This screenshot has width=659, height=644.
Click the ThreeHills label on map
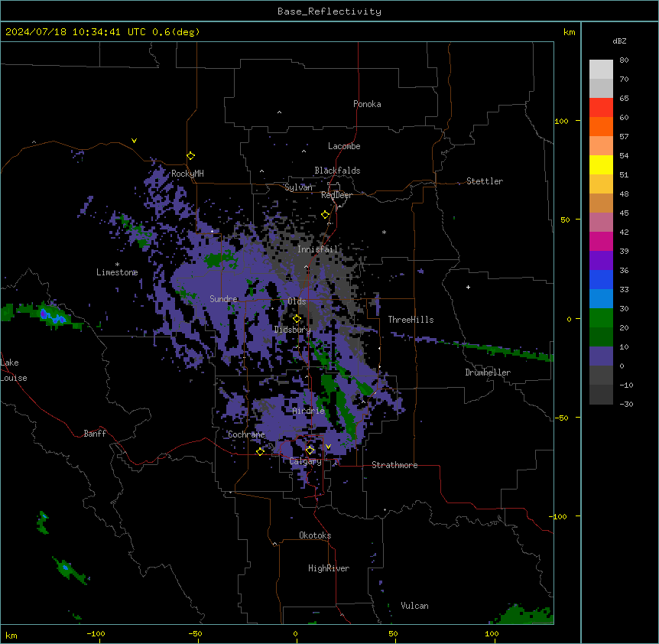(x=411, y=320)
